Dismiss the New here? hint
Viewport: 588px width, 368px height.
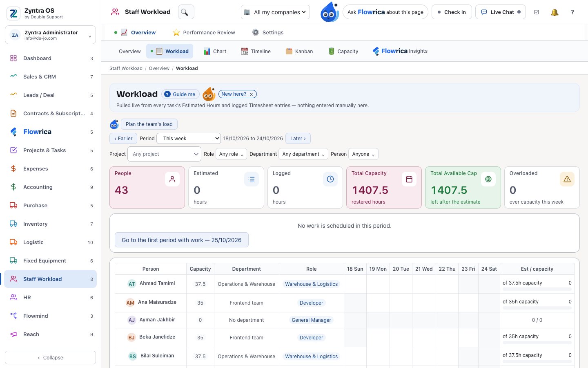[252, 94]
